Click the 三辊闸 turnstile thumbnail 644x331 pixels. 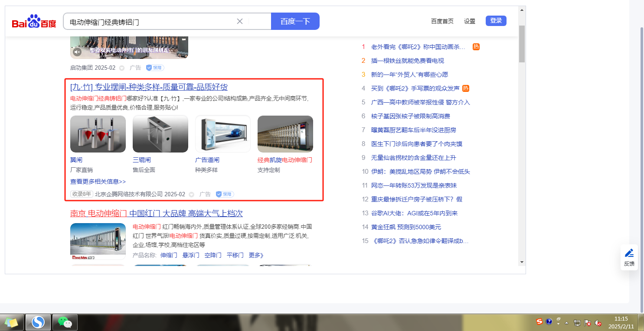tap(160, 134)
